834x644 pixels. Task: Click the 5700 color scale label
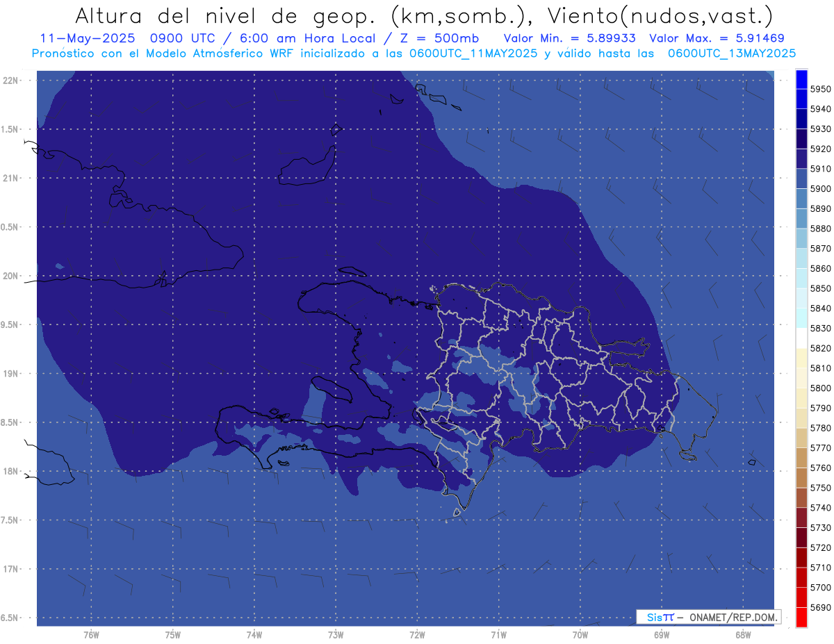[x=821, y=587]
